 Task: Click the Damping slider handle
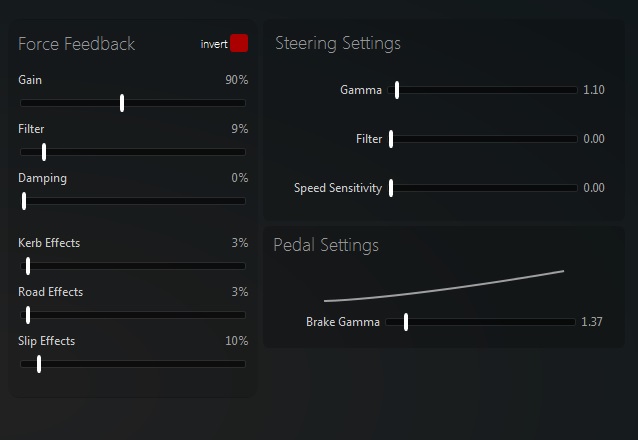(24, 201)
